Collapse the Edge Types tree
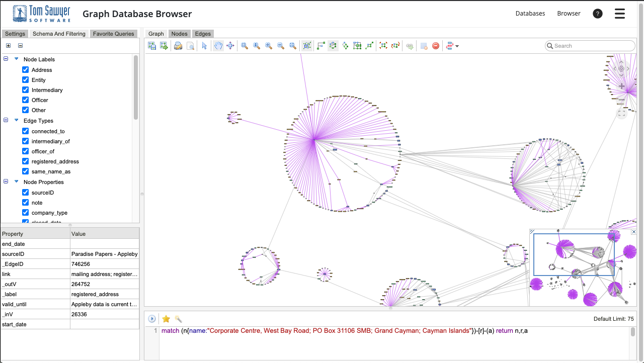This screenshot has width=644, height=363. point(5,120)
